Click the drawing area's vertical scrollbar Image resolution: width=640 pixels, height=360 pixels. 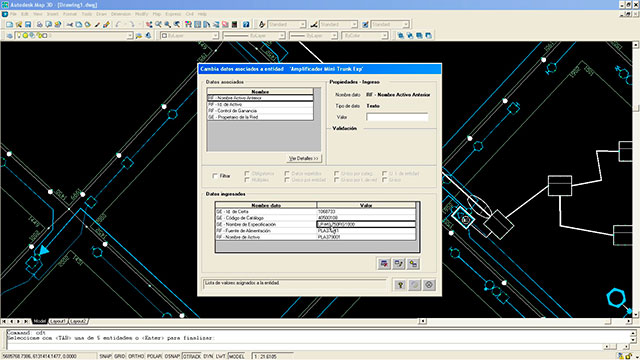636,180
